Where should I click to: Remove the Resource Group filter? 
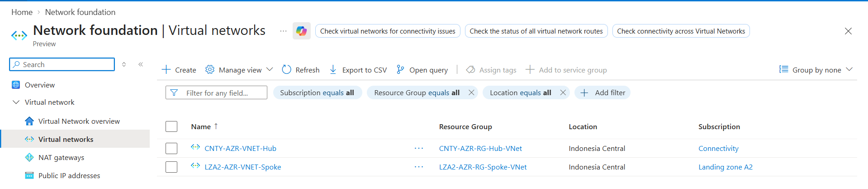471,93
